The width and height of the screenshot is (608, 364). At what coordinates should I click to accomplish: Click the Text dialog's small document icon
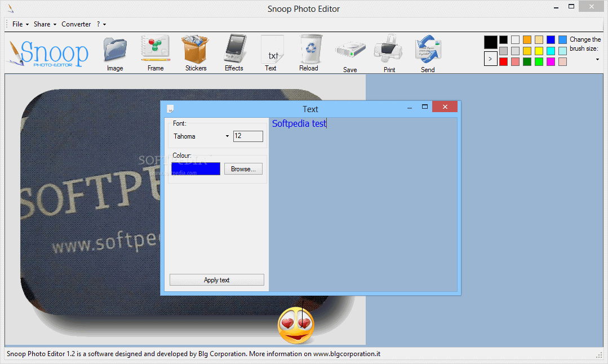pos(170,109)
